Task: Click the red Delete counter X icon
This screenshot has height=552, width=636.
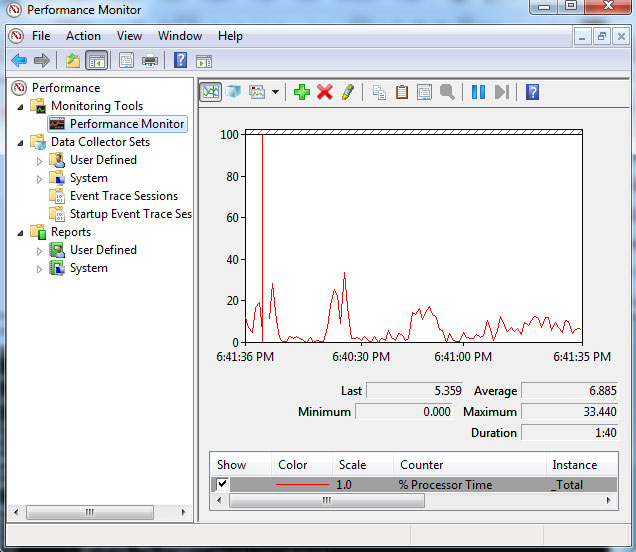Action: [324, 92]
